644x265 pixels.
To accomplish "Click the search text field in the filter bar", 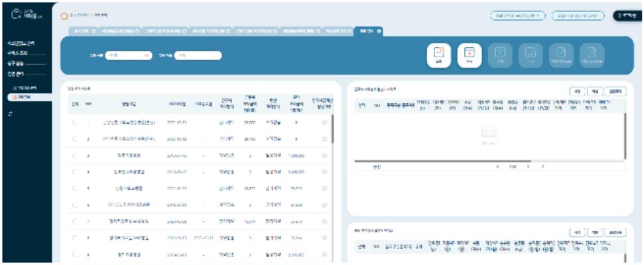I will tap(198, 56).
